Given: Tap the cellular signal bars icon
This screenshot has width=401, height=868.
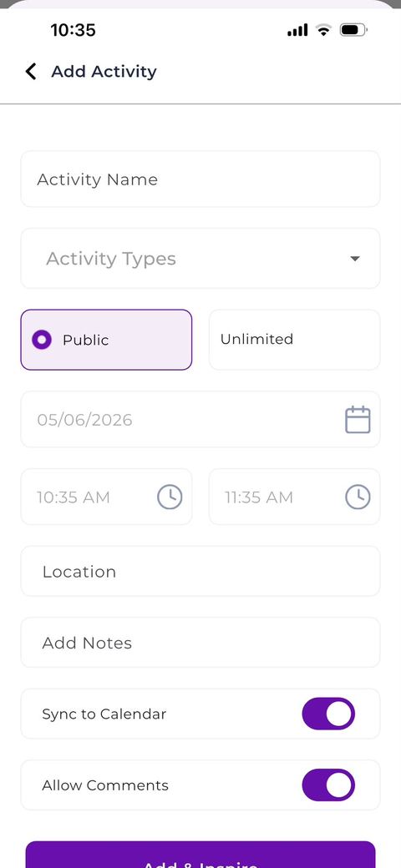Looking at the screenshot, I should coord(297,30).
